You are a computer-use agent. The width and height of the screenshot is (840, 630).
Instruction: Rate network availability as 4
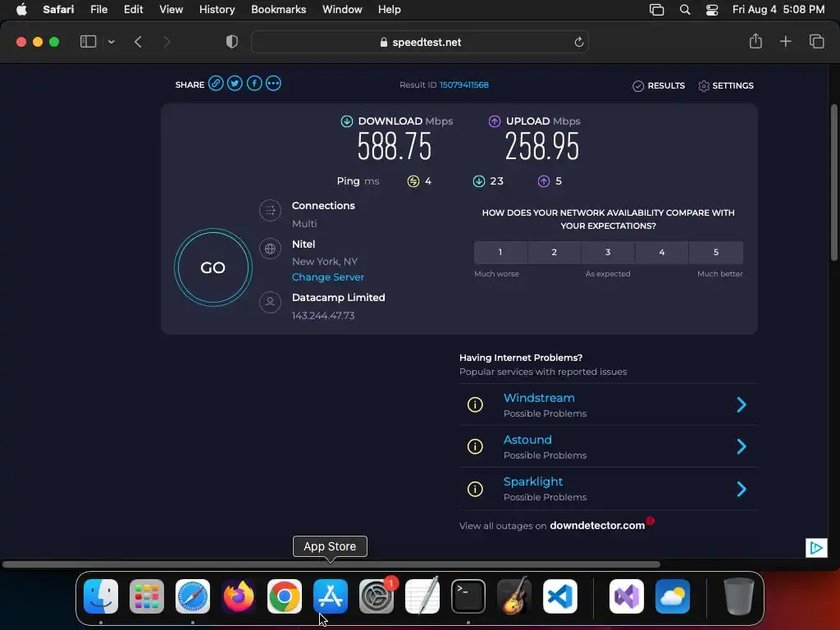pyautogui.click(x=662, y=253)
